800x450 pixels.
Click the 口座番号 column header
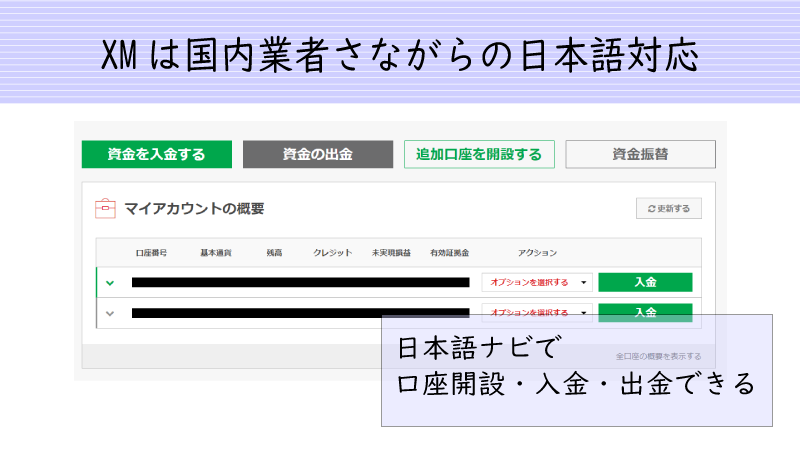point(151,253)
